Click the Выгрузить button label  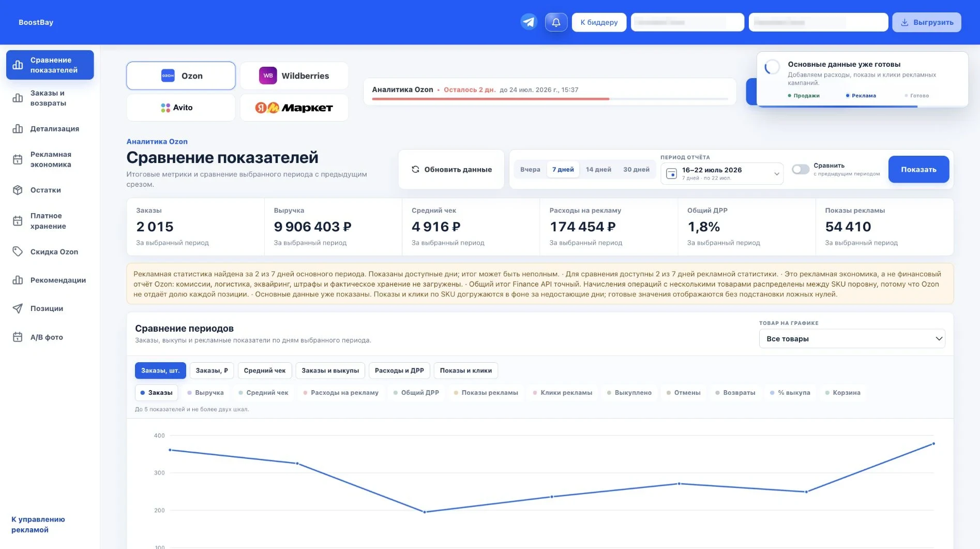(x=933, y=22)
